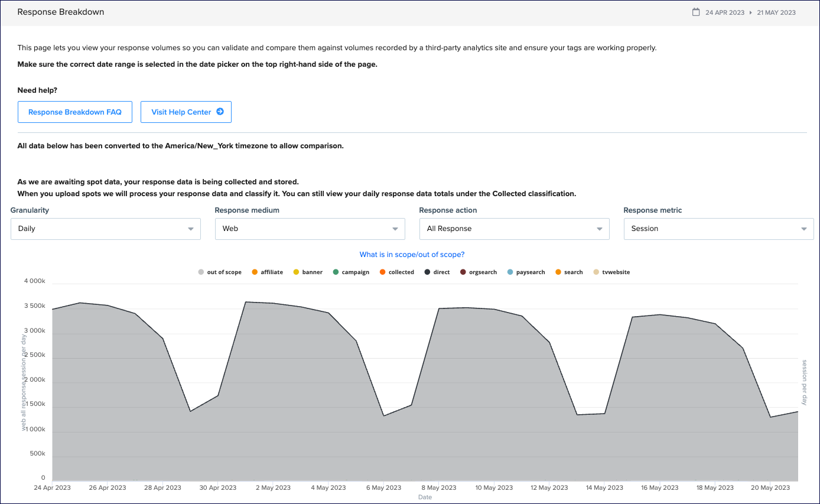Click the 2 May 2023 axis label
This screenshot has height=504, width=820.
[x=272, y=487]
